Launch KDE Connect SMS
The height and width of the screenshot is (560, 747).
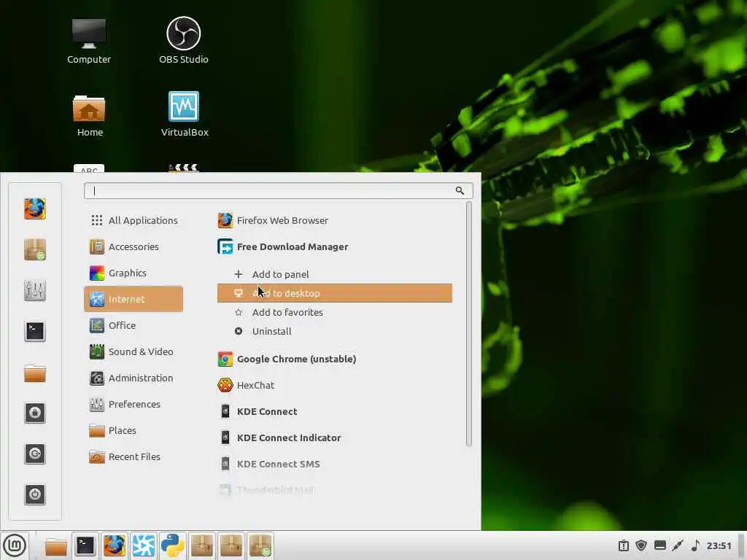click(x=334, y=464)
